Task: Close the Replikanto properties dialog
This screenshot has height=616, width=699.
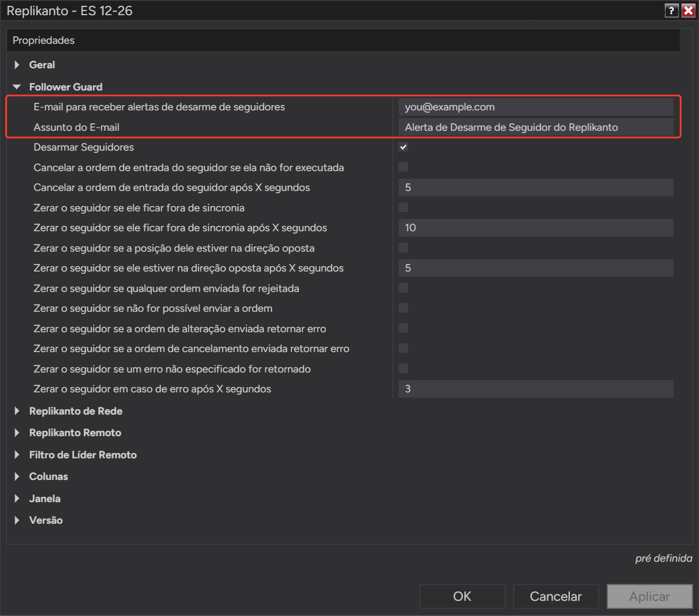Action: click(688, 11)
